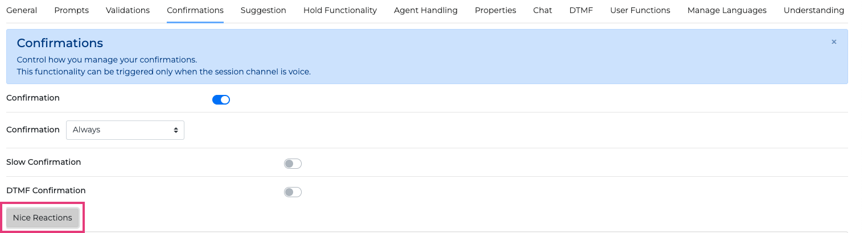
Task: Switch to the General tab
Action: 22,10
